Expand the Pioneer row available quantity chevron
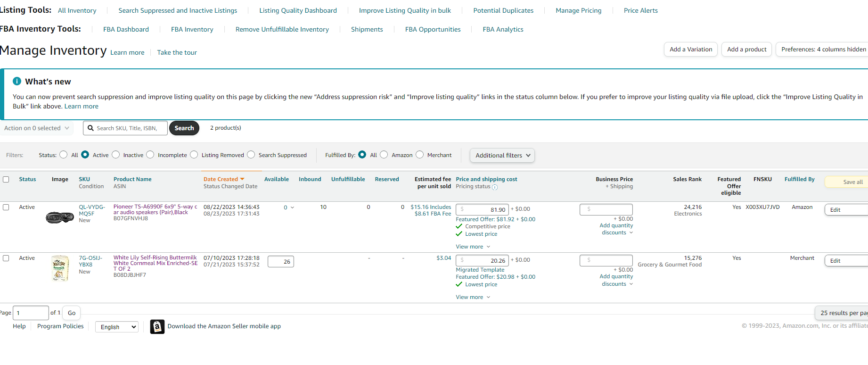 pyautogui.click(x=292, y=207)
